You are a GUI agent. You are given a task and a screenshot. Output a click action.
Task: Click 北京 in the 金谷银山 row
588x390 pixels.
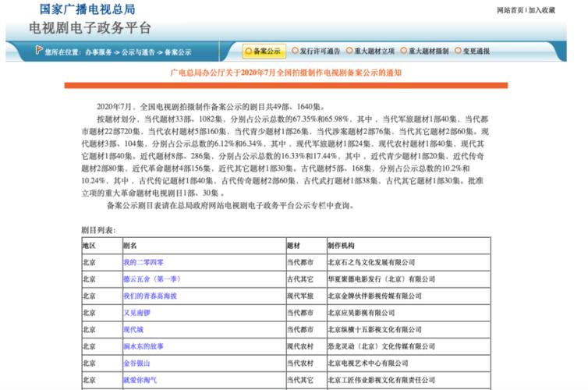coord(89,363)
